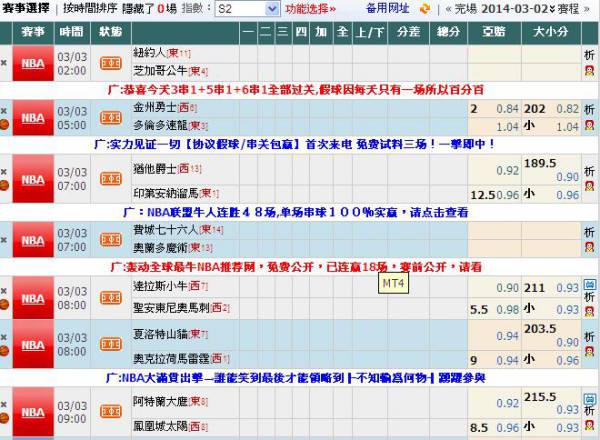Hide the 阿特蘭大鷹 vs 鳳凰城太陽 match

coord(4,404)
